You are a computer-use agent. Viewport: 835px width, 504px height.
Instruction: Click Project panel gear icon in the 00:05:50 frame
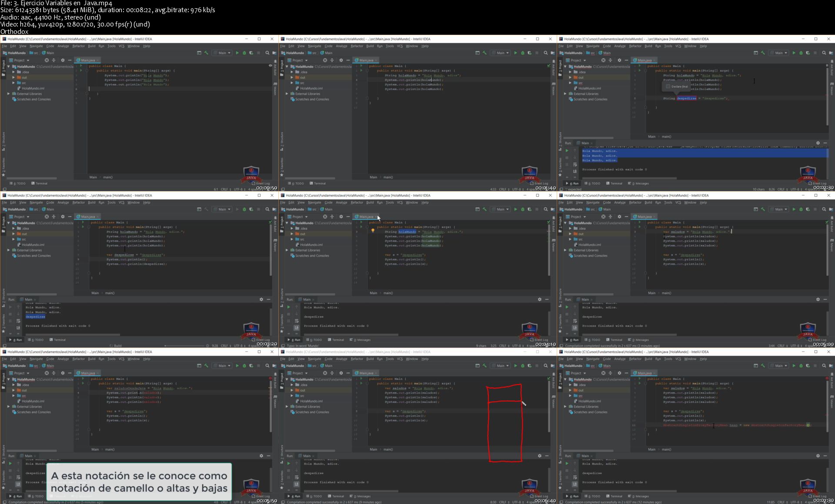click(63, 373)
